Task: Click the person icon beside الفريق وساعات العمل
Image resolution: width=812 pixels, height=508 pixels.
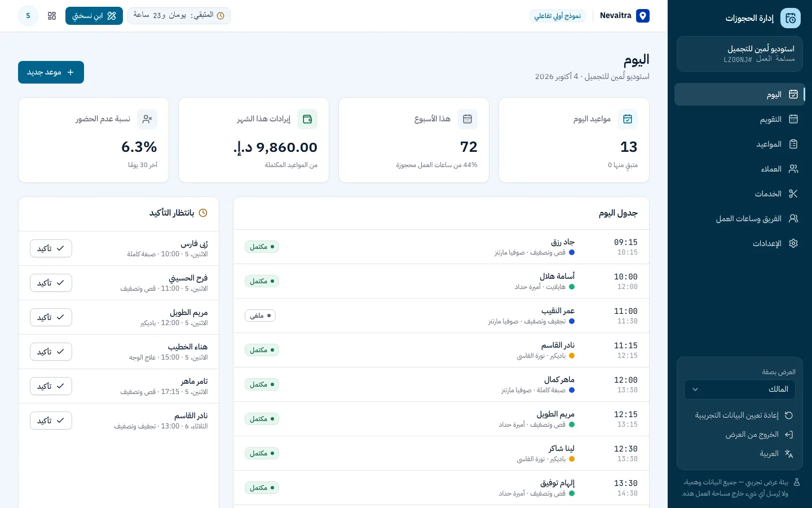Action: pos(793,218)
